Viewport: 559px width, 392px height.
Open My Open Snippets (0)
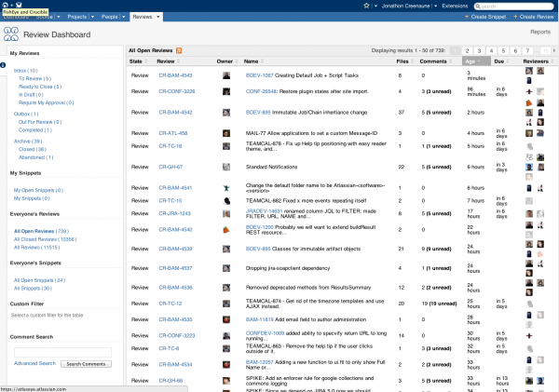coord(38,190)
